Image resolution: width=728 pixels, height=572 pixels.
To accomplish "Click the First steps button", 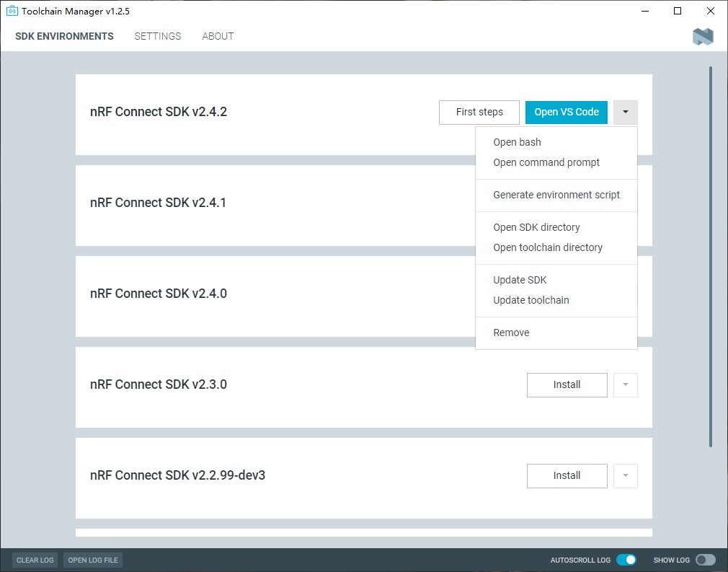I will (x=479, y=112).
